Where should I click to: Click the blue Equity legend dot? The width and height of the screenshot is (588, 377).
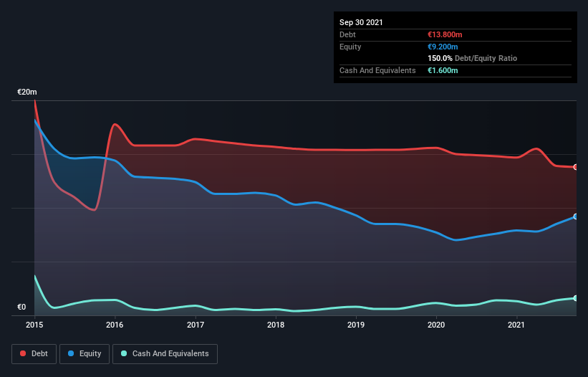coord(71,353)
